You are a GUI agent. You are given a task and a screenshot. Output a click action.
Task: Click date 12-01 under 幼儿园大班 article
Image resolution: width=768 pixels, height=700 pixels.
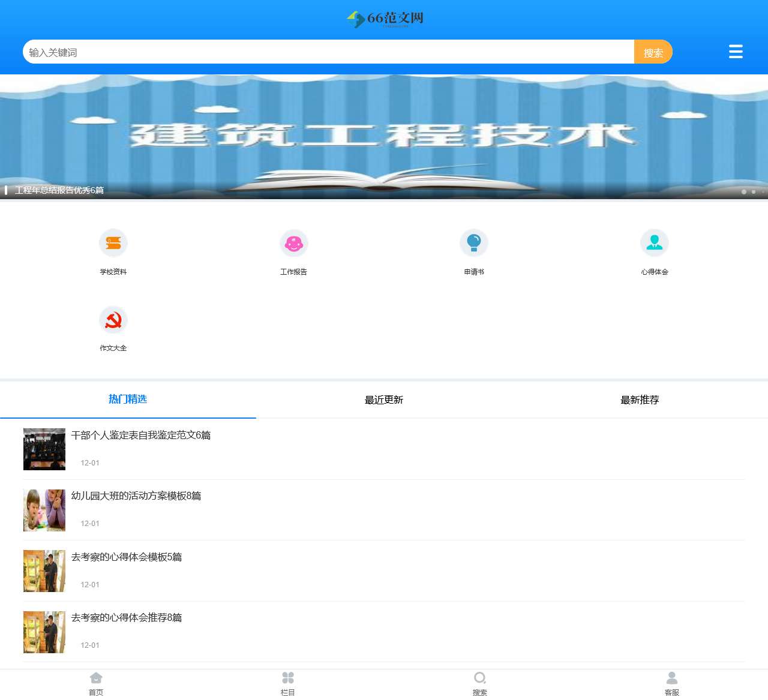(x=90, y=524)
